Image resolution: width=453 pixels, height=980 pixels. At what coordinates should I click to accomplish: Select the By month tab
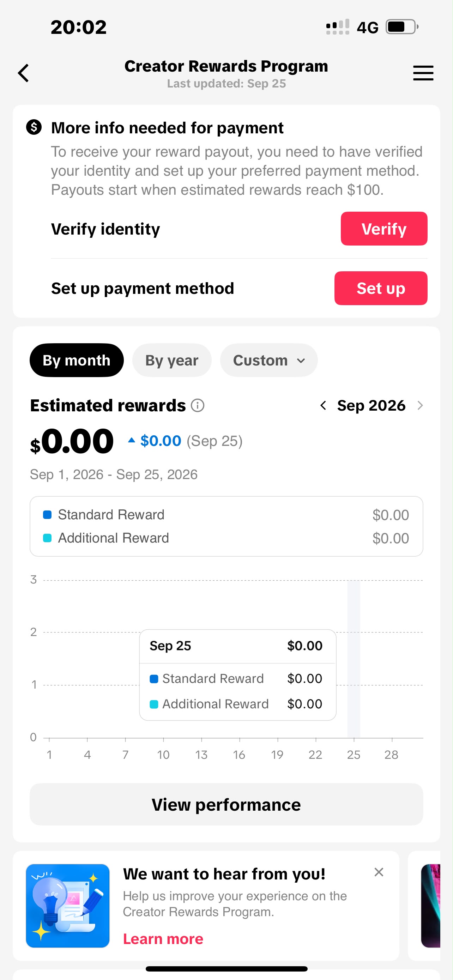pyautogui.click(x=77, y=360)
